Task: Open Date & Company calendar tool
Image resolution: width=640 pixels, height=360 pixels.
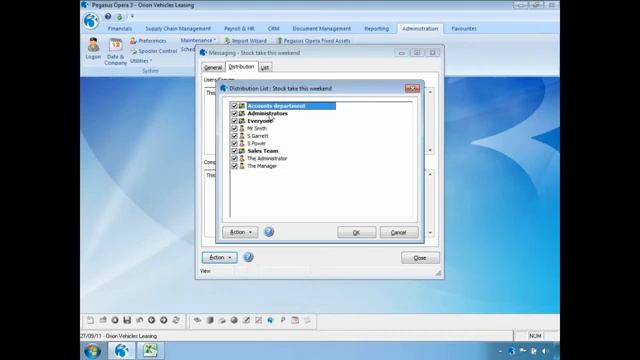Action: [x=116, y=51]
